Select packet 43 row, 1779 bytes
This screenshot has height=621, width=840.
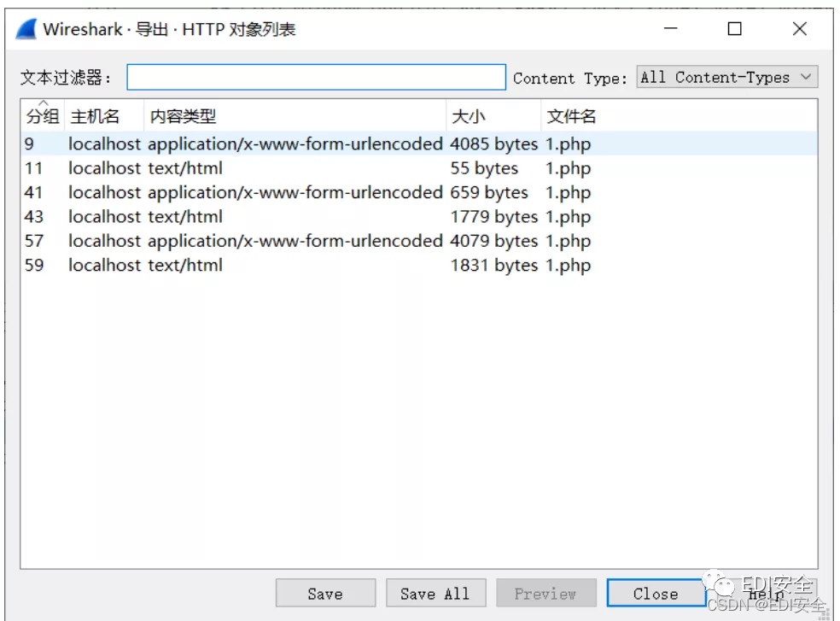coord(419,216)
